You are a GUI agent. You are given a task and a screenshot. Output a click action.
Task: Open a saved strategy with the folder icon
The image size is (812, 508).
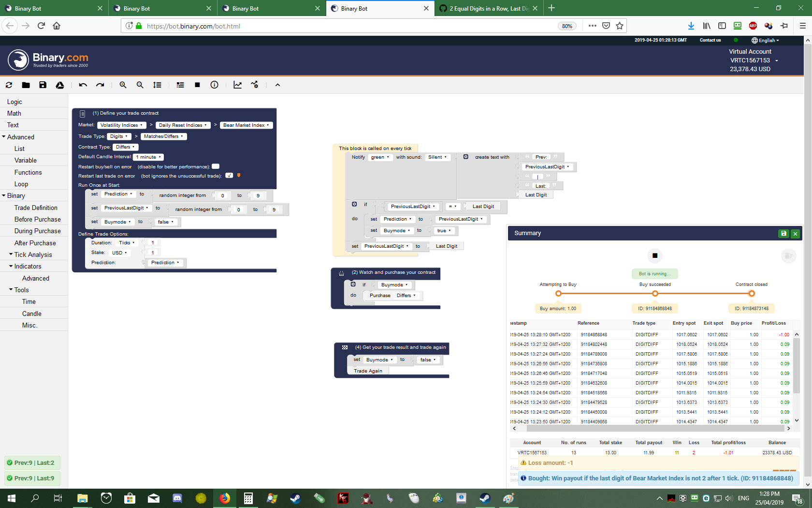(26, 85)
